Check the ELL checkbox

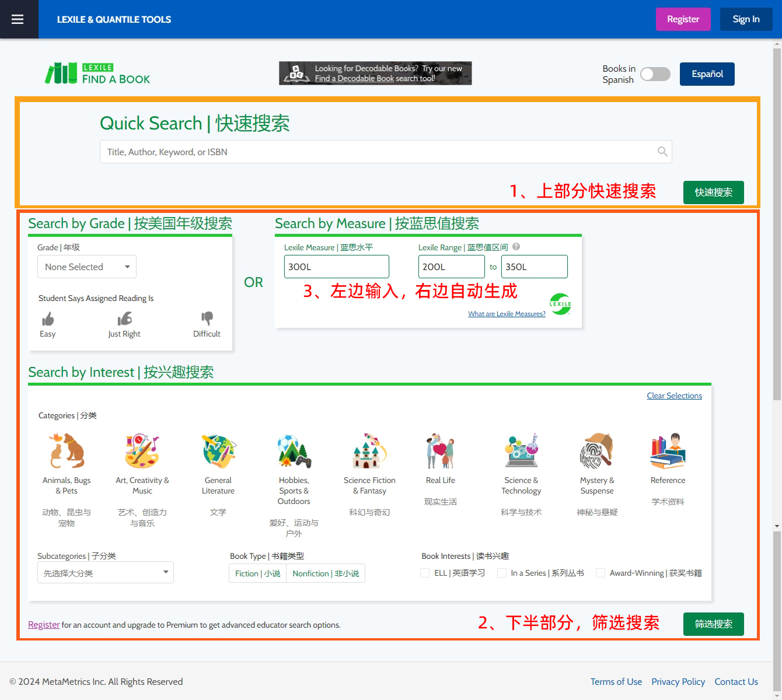pyautogui.click(x=425, y=573)
